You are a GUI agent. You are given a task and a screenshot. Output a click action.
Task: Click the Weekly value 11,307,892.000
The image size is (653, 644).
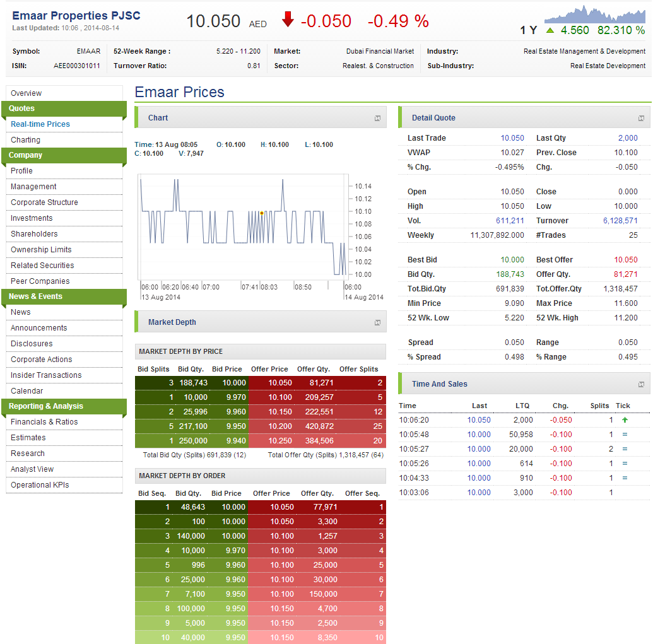pyautogui.click(x=497, y=236)
